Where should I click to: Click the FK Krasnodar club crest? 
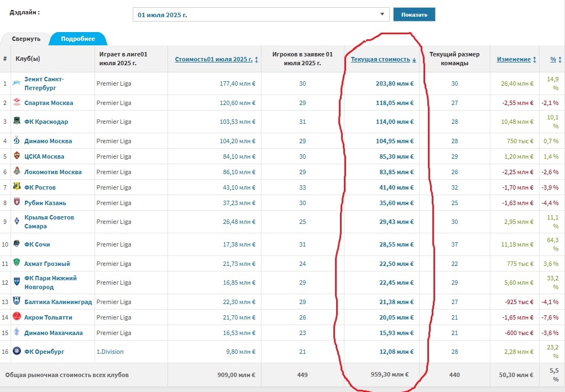pos(17,121)
